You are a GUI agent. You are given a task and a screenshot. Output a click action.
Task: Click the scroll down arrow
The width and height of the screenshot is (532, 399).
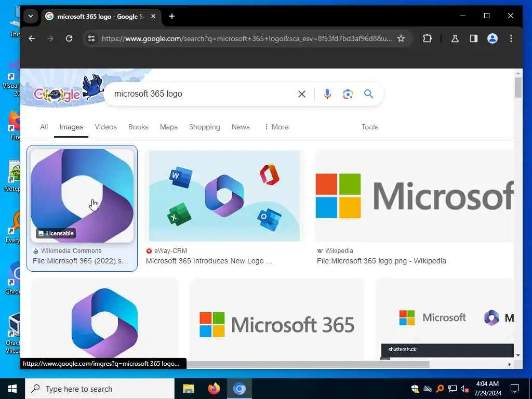(x=518, y=355)
